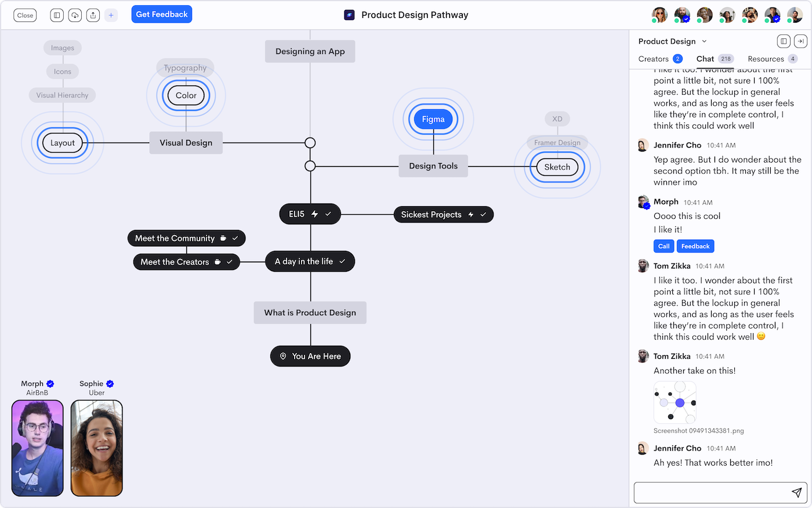Select the Visual Hierarchy node
The width and height of the screenshot is (812, 508).
click(x=63, y=95)
